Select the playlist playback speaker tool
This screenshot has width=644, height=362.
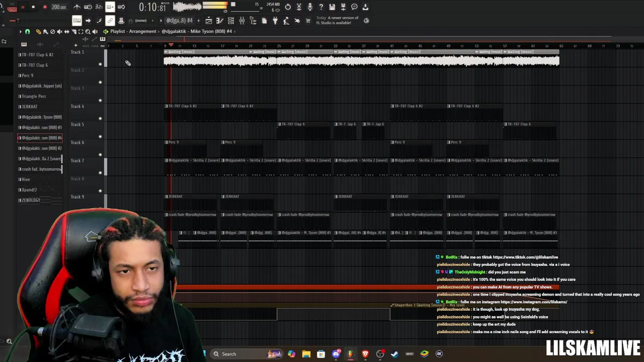(95, 32)
